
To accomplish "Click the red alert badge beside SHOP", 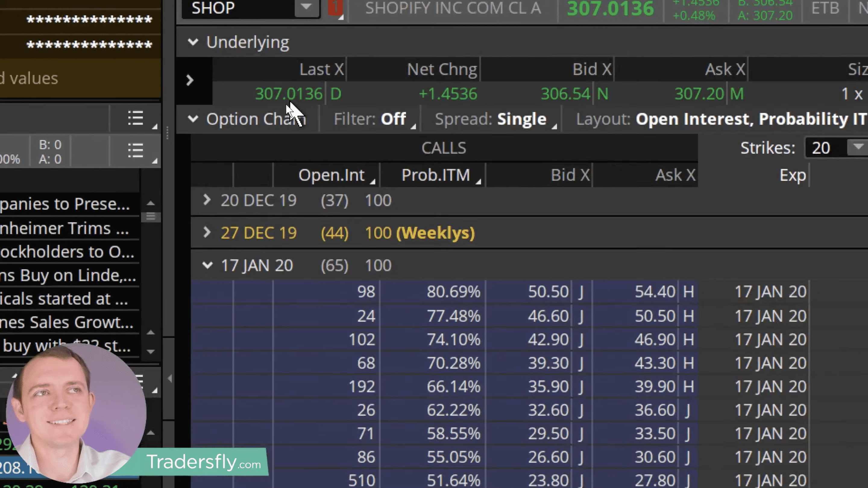I will point(336,8).
